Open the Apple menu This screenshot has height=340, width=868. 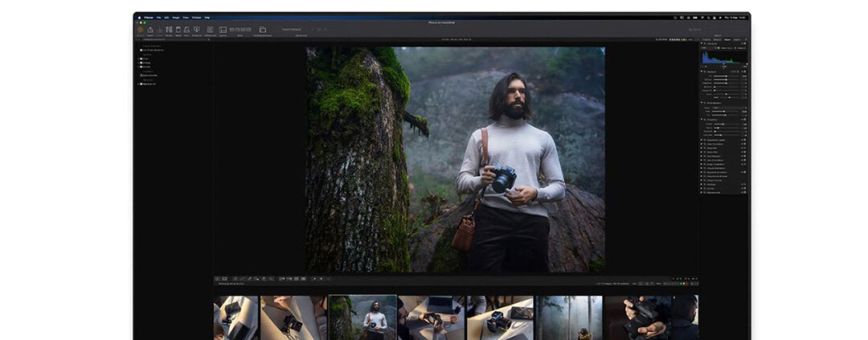(x=139, y=17)
